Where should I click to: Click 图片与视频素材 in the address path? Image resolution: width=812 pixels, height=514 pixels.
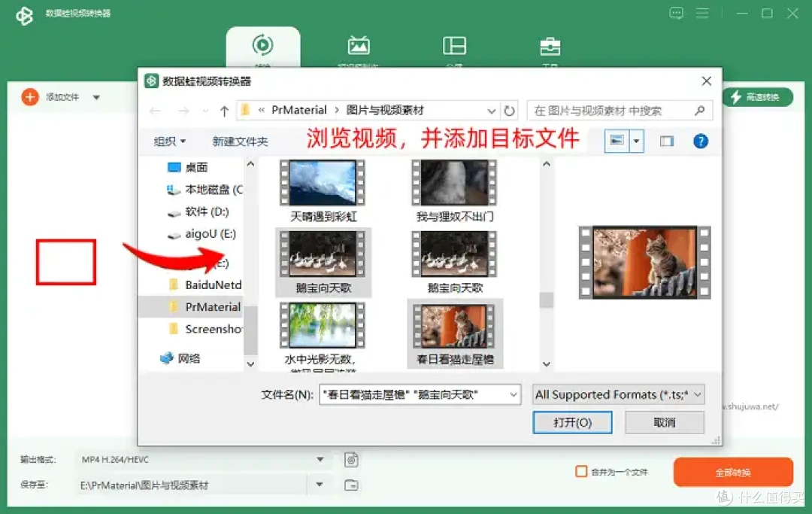[385, 110]
